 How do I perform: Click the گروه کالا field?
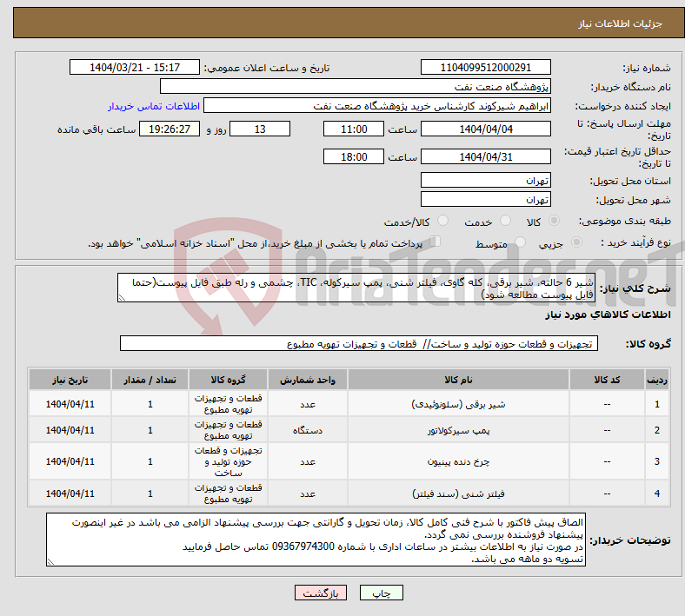pyautogui.click(x=359, y=343)
